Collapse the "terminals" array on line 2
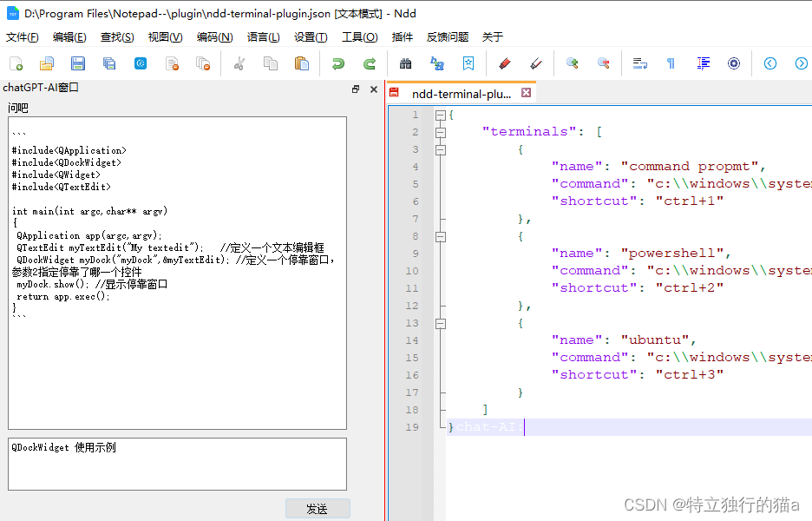 click(x=441, y=132)
